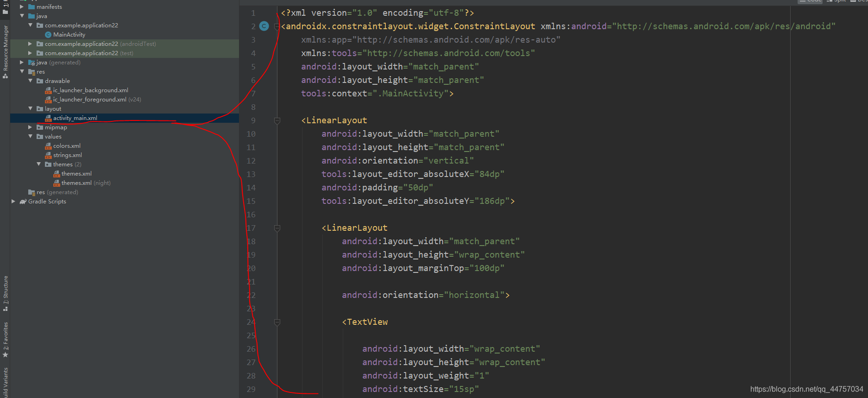Select the manifests folder label
868x398 pixels.
(49, 7)
